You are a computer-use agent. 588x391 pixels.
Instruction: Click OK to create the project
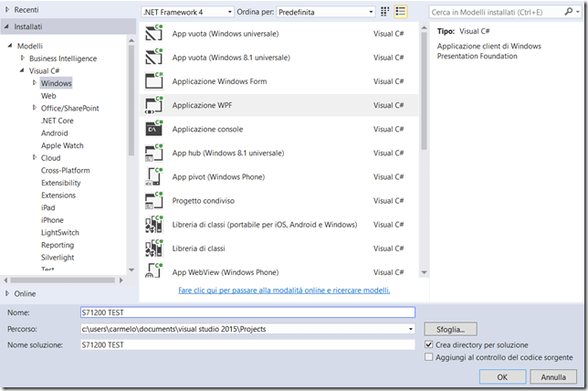pos(502,376)
